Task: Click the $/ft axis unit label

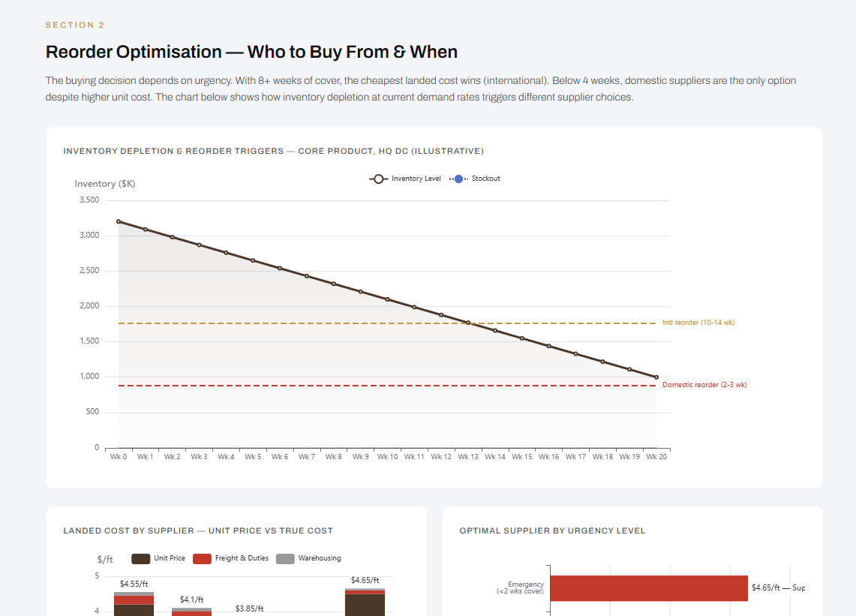Action: pyautogui.click(x=105, y=559)
